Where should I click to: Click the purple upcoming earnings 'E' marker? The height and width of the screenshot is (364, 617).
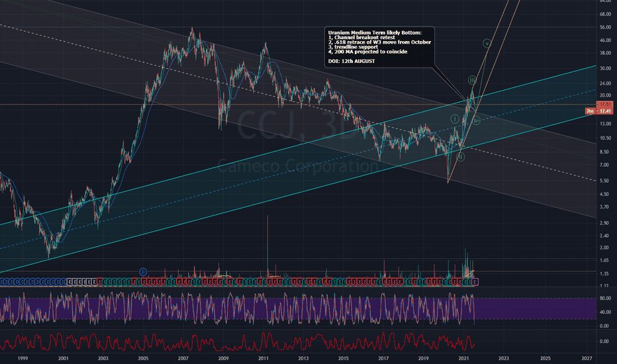tap(475, 282)
